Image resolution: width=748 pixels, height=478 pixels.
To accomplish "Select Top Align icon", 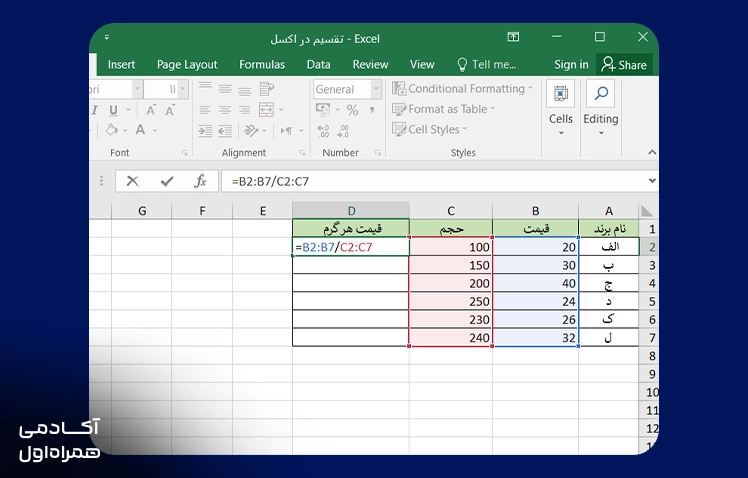I will pyautogui.click(x=205, y=88).
